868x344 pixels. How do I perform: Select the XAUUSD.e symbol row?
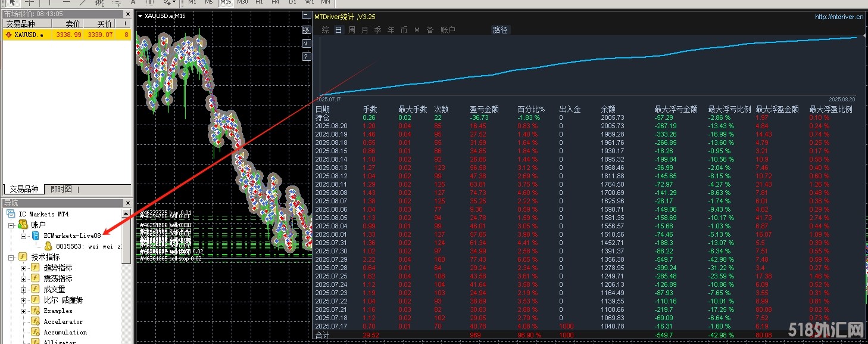point(29,35)
